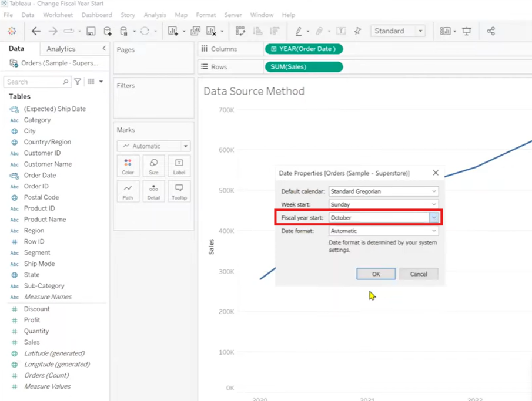Select the (Expected) Ship Date field

coord(55,109)
